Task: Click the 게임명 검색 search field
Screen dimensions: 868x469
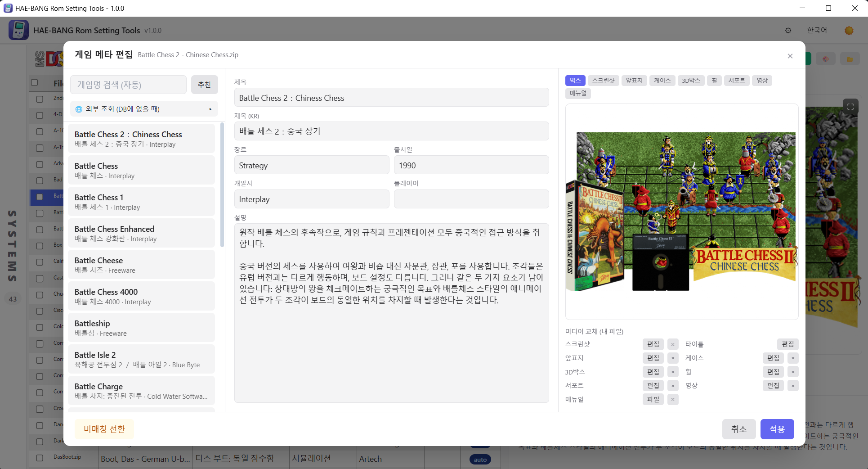Action: 129,85
